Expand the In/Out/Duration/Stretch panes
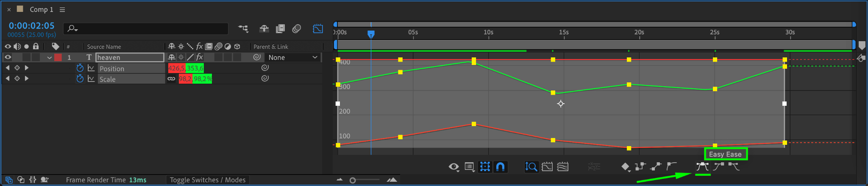Image resolution: width=868 pixels, height=186 pixels. pyautogui.click(x=33, y=180)
